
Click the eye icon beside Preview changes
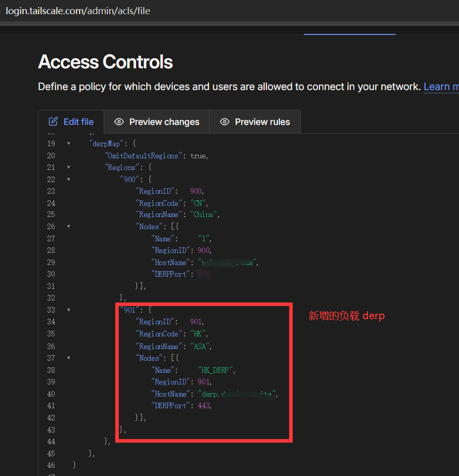(x=119, y=122)
